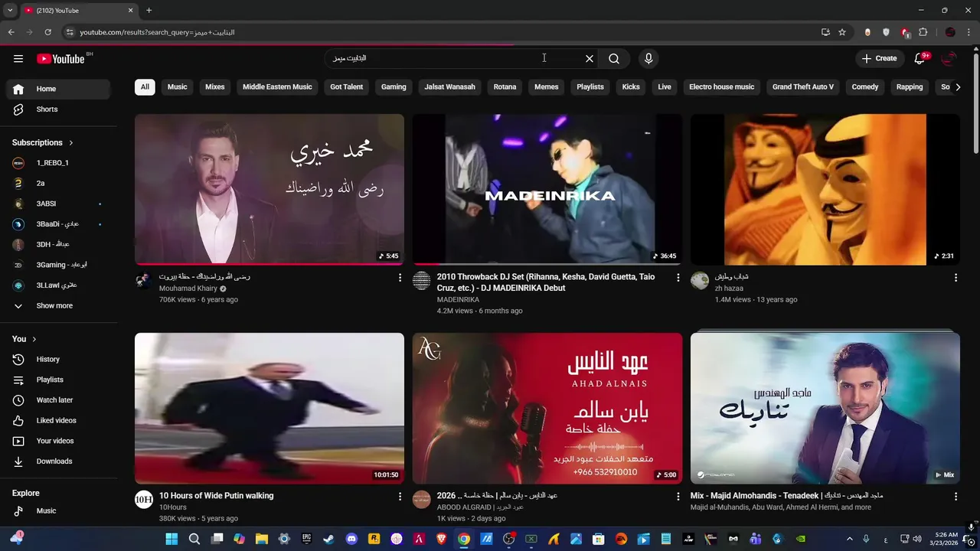Click the magnifier search button
Image resolution: width=980 pixels, height=551 pixels.
tap(614, 59)
